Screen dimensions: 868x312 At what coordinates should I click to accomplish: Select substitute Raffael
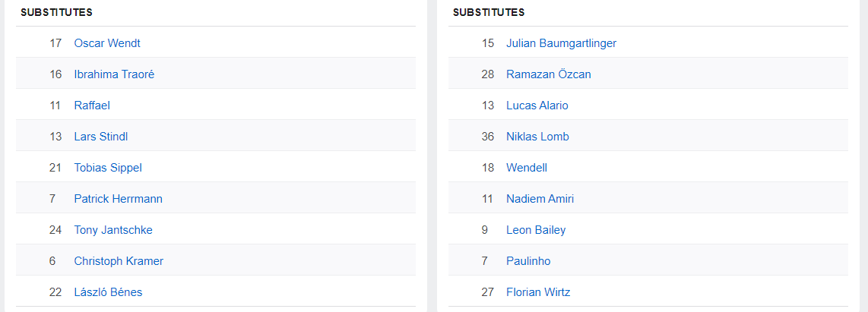[x=92, y=106]
